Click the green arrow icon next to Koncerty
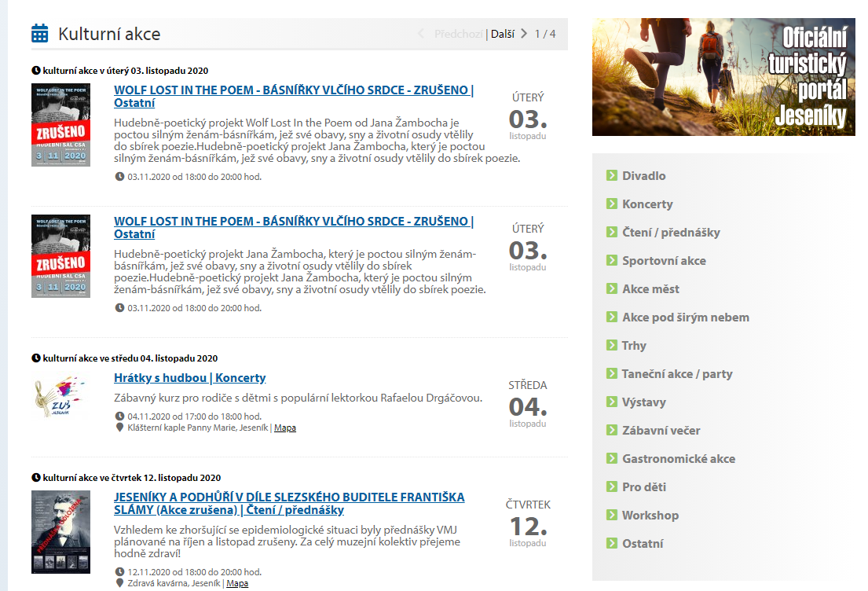 point(612,204)
